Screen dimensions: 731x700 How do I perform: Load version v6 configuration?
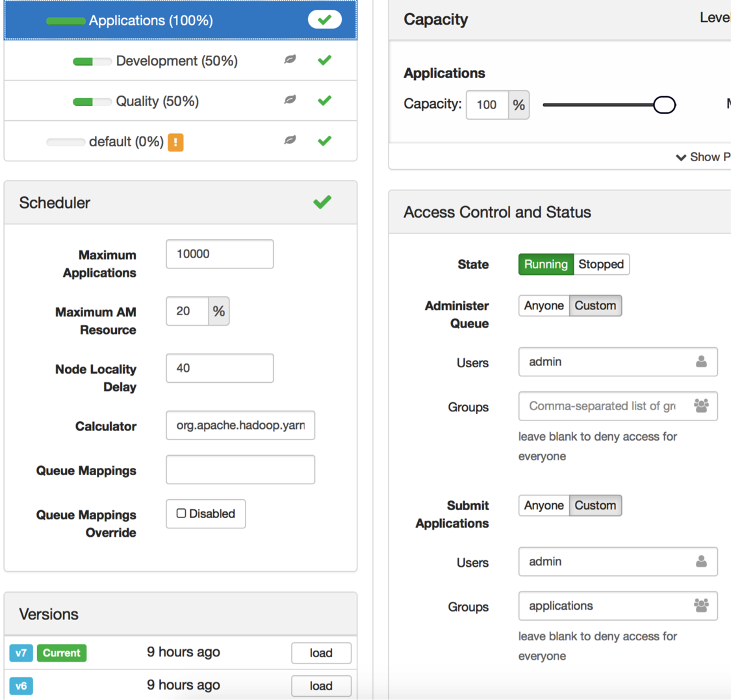321,686
